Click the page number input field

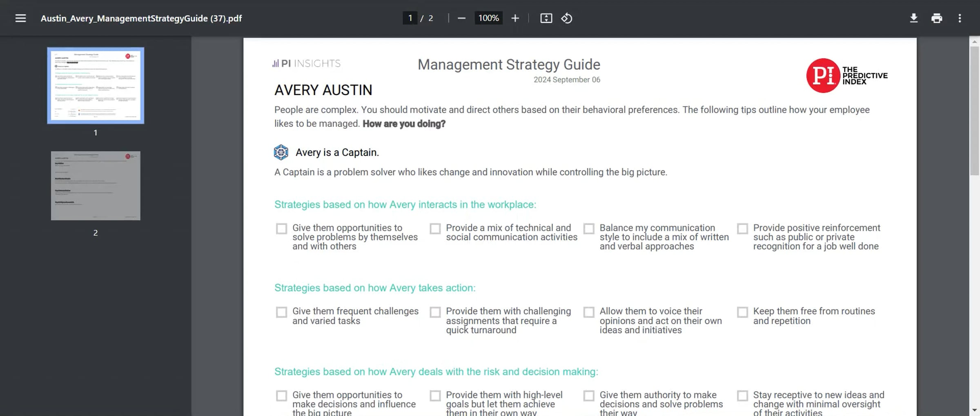410,18
